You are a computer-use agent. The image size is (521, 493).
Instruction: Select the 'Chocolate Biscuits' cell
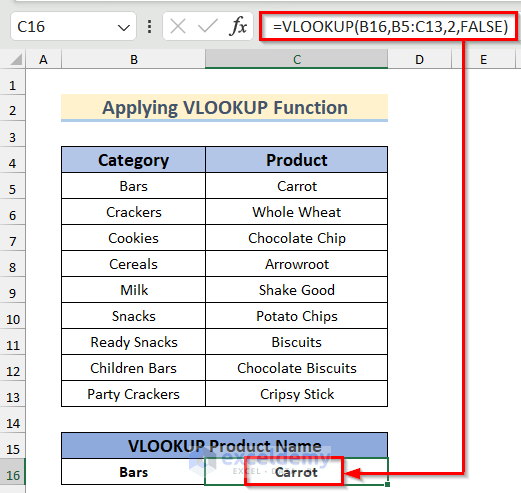point(297,368)
